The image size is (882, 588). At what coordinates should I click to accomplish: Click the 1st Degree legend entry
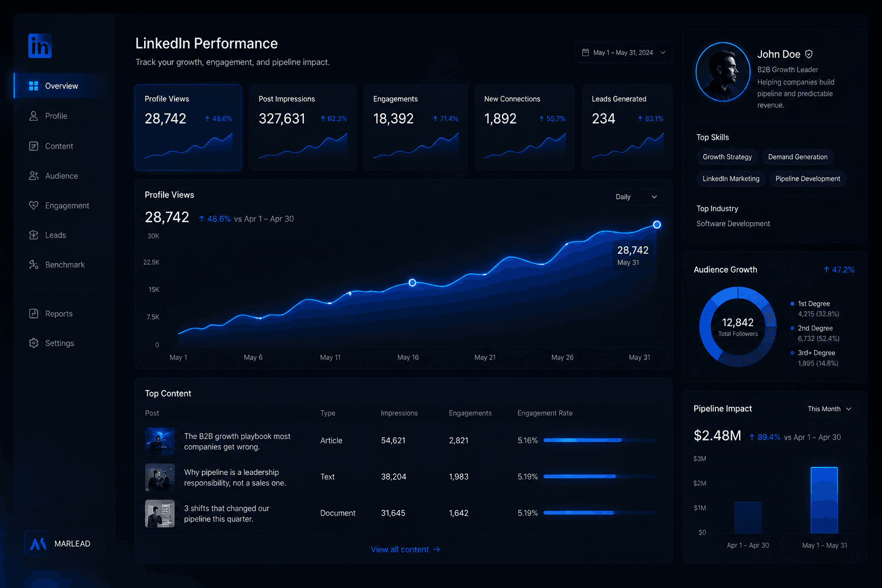coord(815,308)
